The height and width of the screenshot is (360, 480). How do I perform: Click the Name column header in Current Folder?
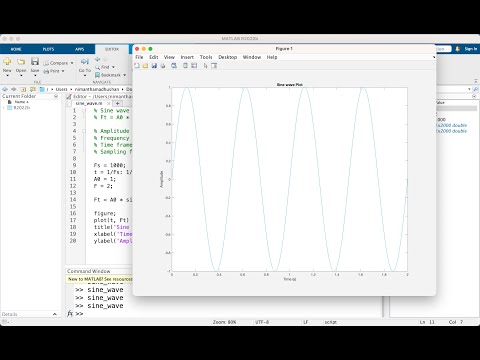[22, 102]
